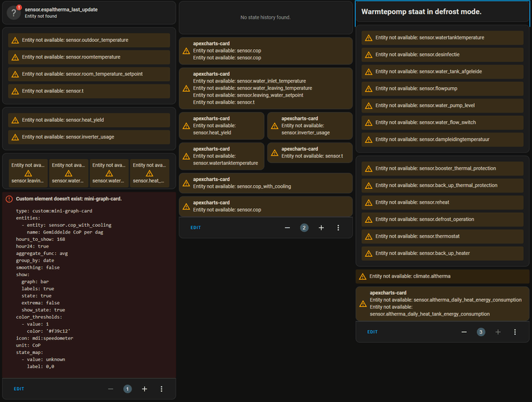Click warning icon beside sensor.heat_yield row

[15, 120]
